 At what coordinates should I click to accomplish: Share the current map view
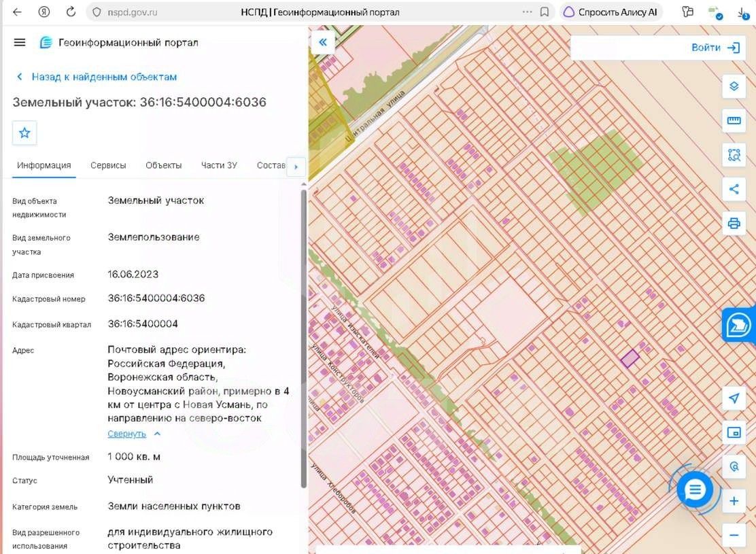pyautogui.click(x=734, y=189)
